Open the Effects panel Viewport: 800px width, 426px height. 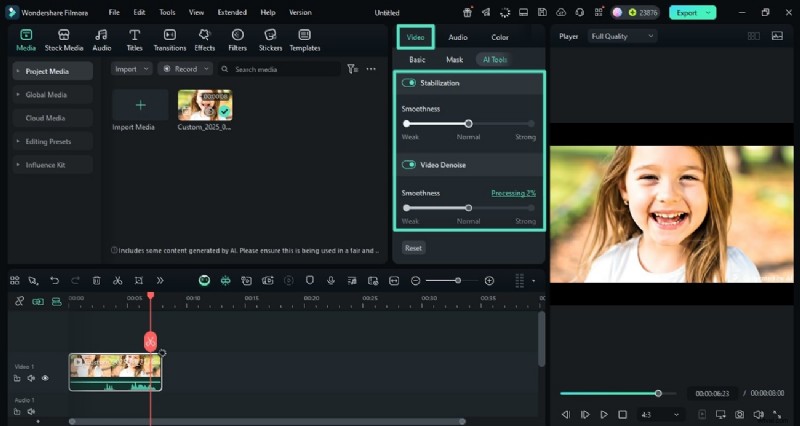click(x=205, y=40)
